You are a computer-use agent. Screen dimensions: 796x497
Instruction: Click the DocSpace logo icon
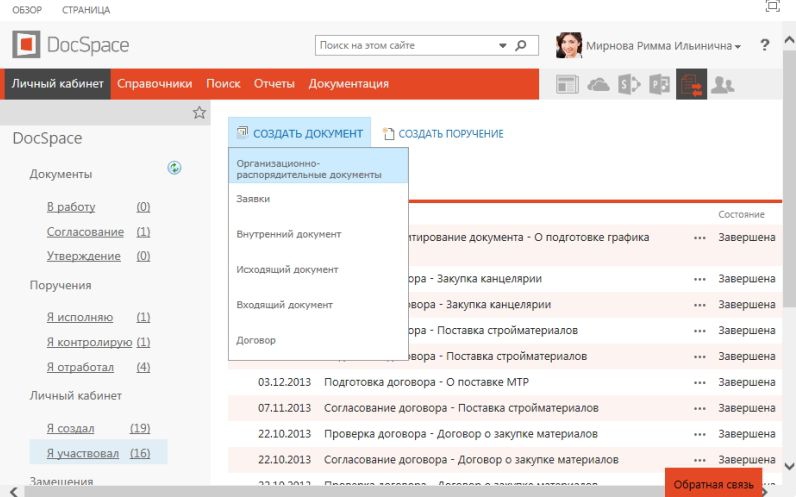pyautogui.click(x=26, y=45)
